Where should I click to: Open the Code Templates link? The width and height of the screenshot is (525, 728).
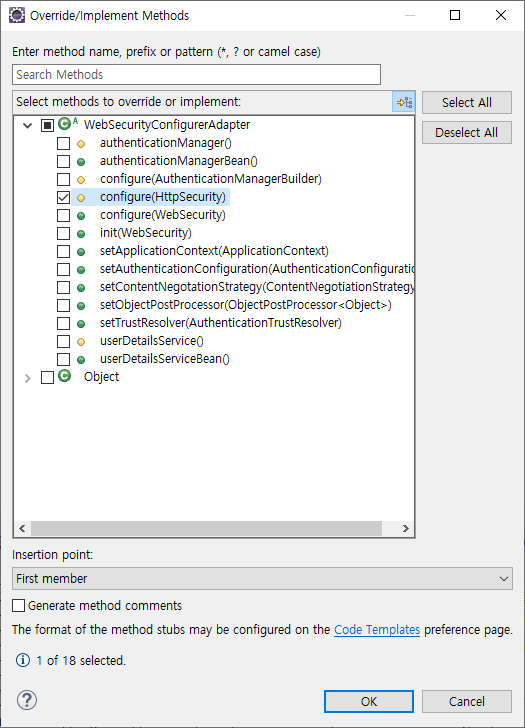click(377, 630)
